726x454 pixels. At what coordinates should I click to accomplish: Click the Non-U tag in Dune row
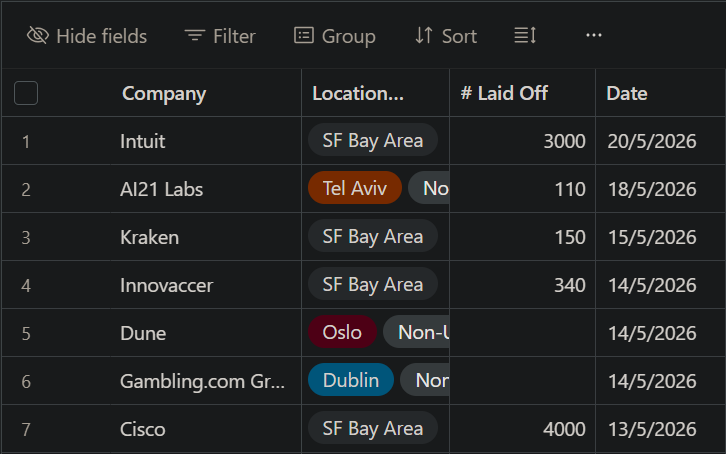pyautogui.click(x=417, y=332)
